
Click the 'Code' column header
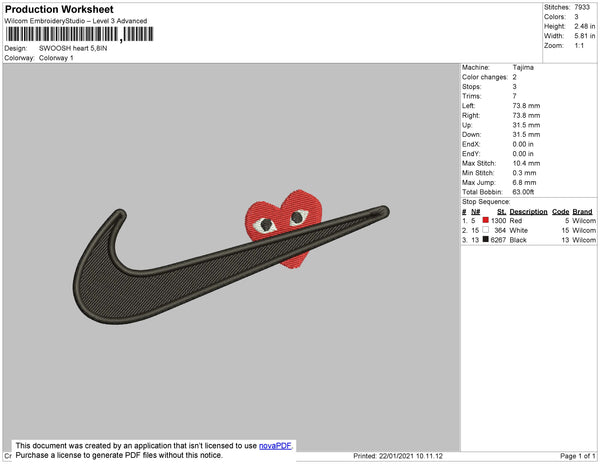[x=561, y=212]
